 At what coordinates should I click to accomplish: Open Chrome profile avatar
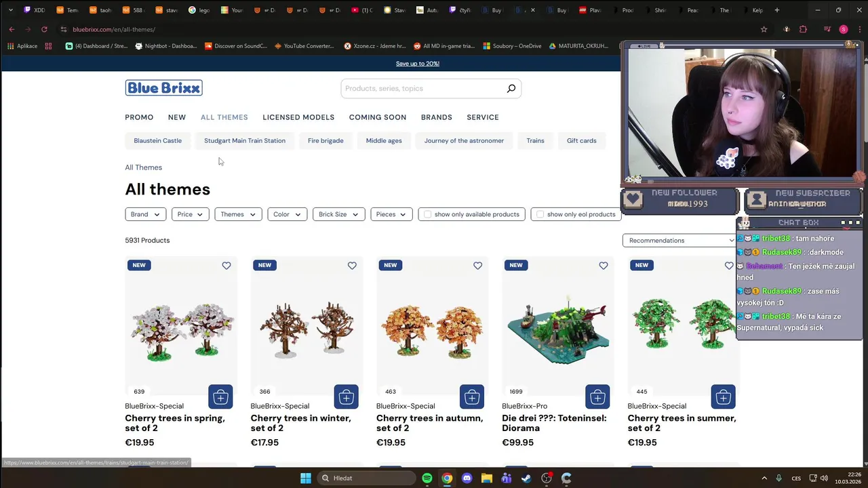click(844, 29)
